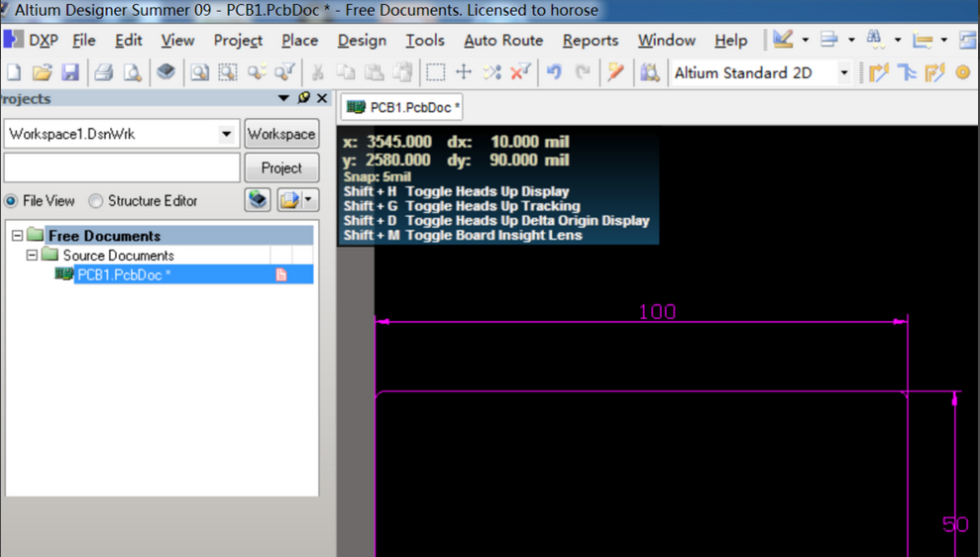Click the Workspace button
Screen dimensions: 980x557
click(x=281, y=134)
